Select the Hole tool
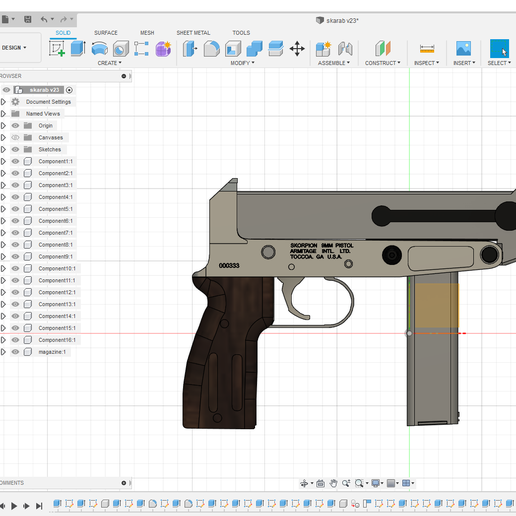The width and height of the screenshot is (516, 516). tap(121, 49)
